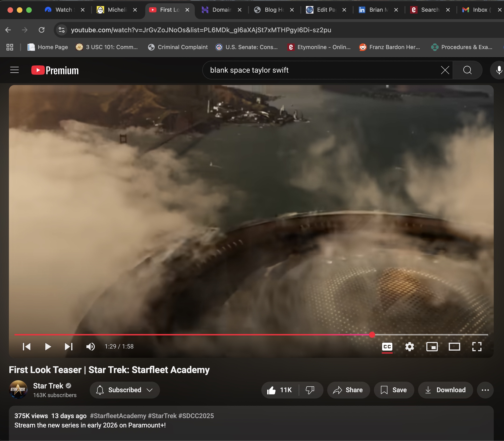Open U.S. Senate bookmark
This screenshot has height=441, width=504.
point(246,47)
